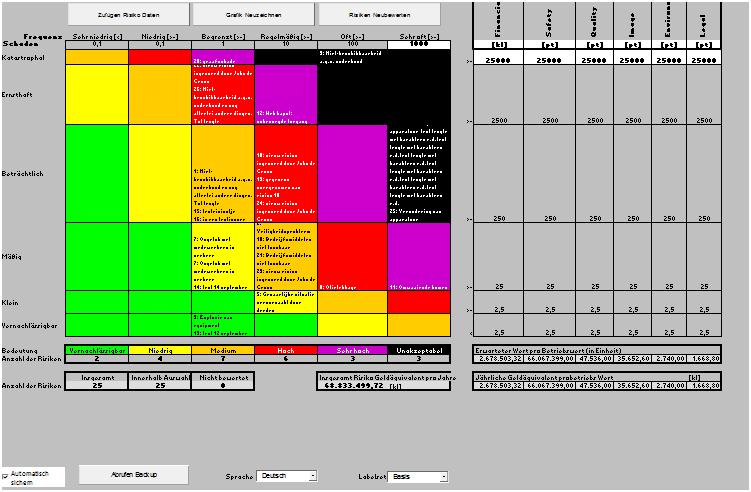Click the 0,1 frequency value under the Niedrig column

pyautogui.click(x=160, y=45)
